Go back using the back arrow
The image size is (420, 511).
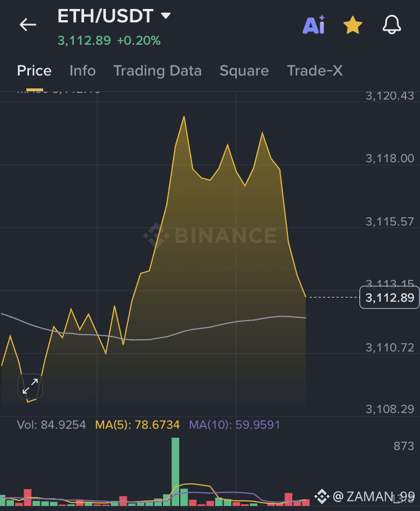click(27, 25)
